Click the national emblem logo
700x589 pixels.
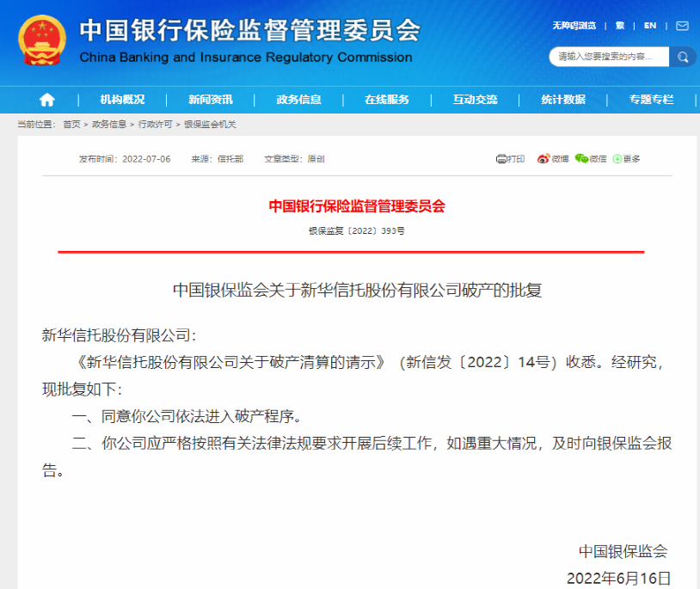coord(42,40)
